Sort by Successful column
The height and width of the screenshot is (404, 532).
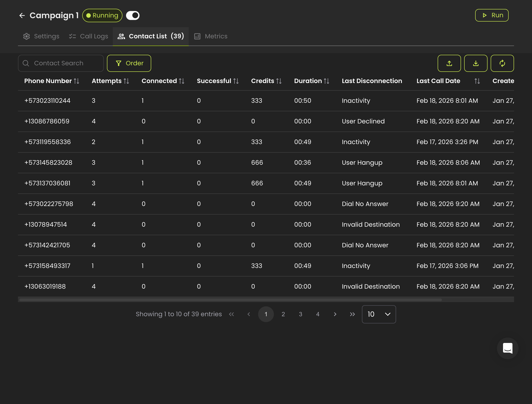coord(236,81)
